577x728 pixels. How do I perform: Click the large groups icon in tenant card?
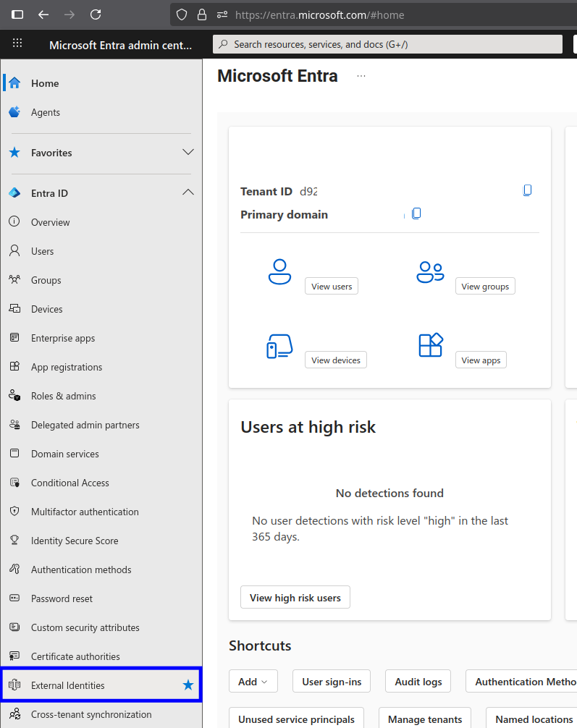tap(430, 272)
